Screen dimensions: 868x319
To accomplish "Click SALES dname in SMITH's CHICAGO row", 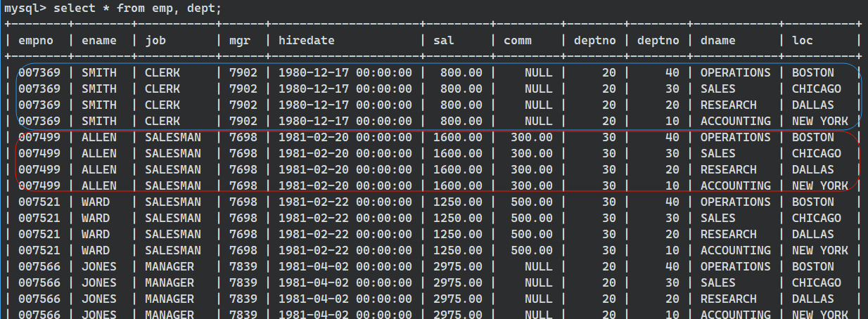I will pyautogui.click(x=718, y=89).
